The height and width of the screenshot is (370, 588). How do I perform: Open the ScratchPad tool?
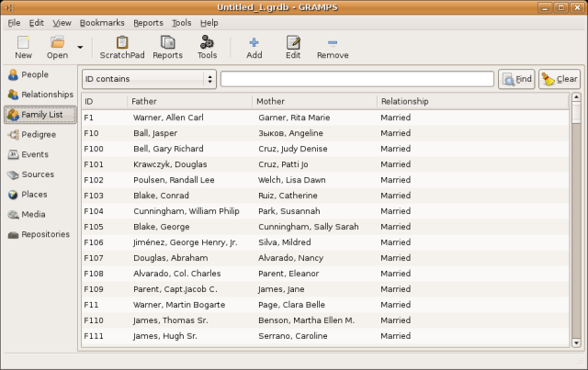pyautogui.click(x=122, y=47)
